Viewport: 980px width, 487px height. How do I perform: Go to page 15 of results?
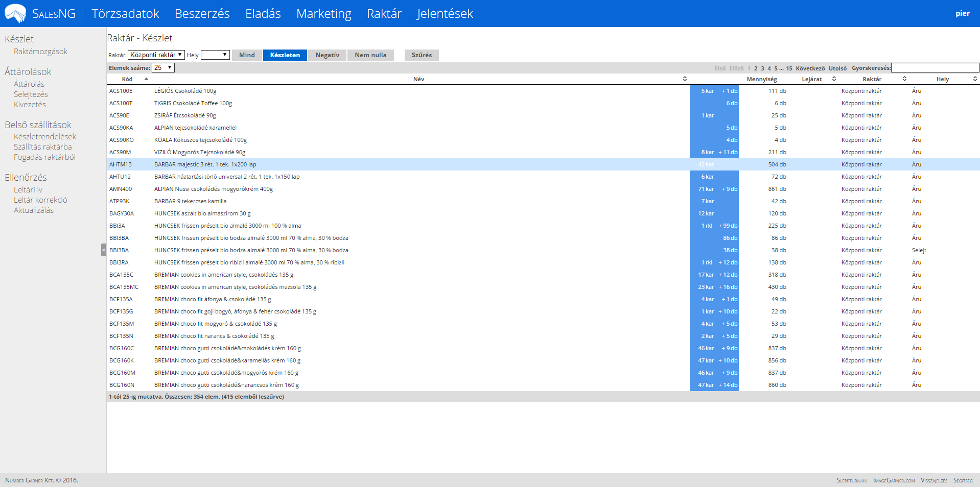789,68
